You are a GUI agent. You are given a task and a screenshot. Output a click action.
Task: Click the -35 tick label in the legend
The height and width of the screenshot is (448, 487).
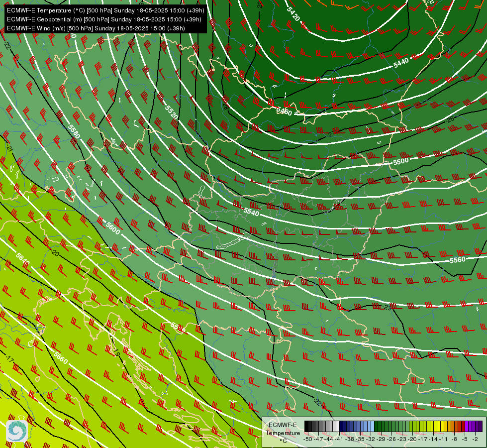[360, 440]
